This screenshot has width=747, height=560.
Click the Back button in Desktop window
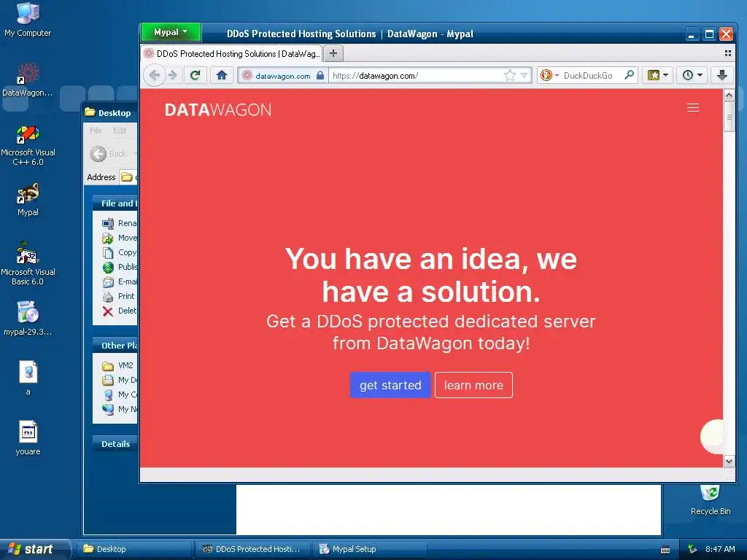point(109,154)
